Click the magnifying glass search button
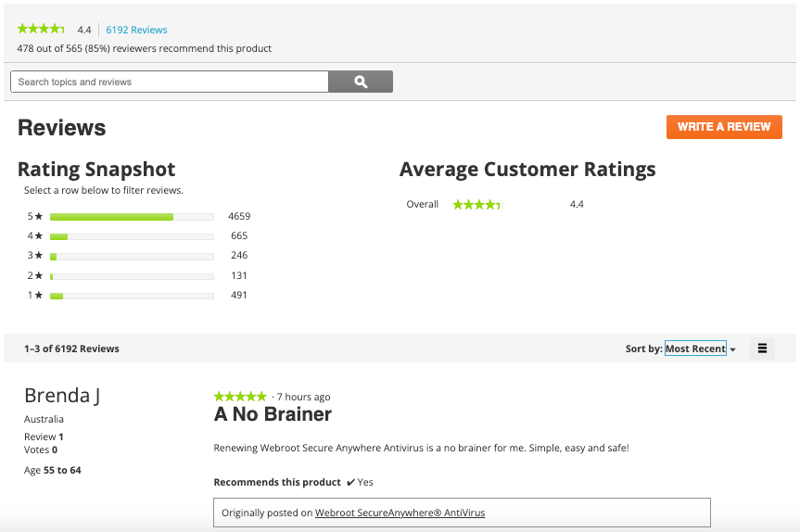The width and height of the screenshot is (800, 532). click(361, 82)
